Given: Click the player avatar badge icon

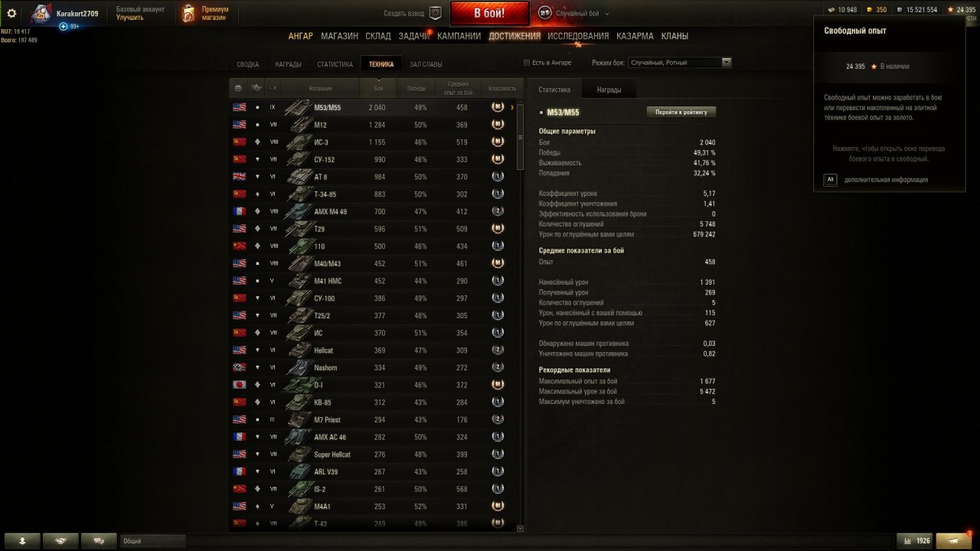Looking at the screenshot, I should point(40,14).
